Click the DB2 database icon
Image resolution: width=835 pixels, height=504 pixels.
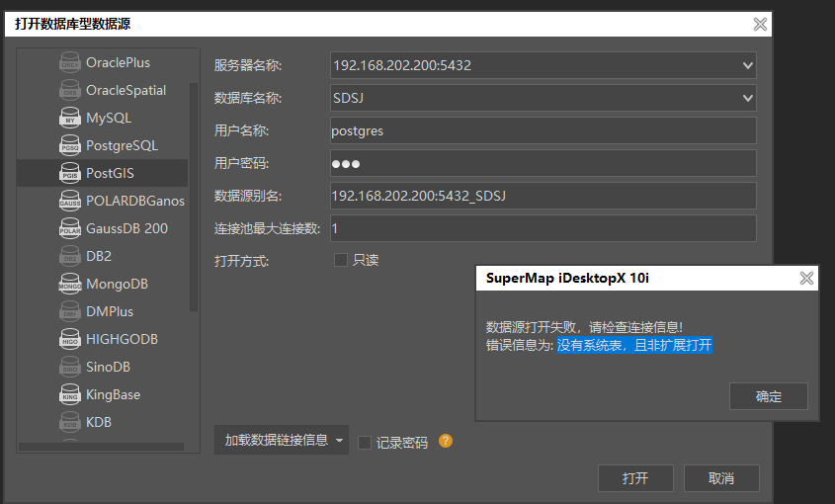tap(70, 256)
